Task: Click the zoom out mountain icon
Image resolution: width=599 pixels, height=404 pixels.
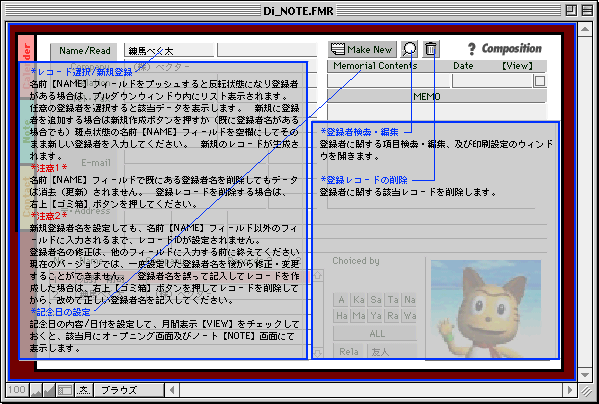Action: 36,390
